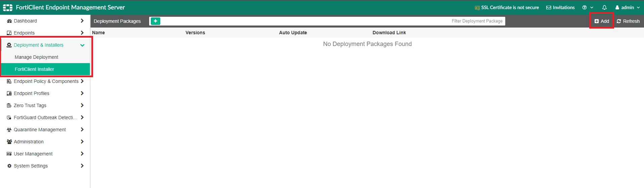This screenshot has width=644, height=188.
Task: Open the Dashboard menu item
Action: [25, 21]
